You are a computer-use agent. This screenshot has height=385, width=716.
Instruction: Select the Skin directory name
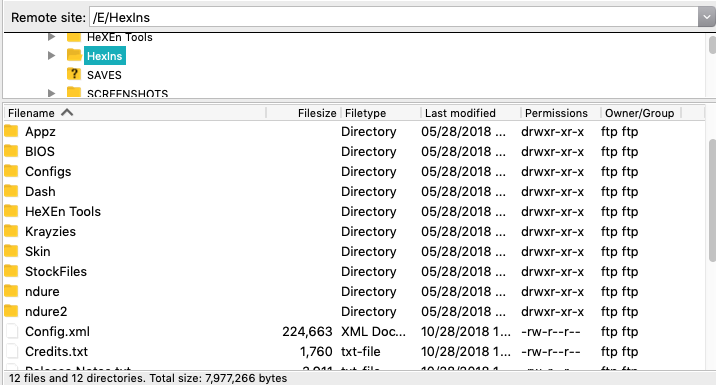coord(37,252)
